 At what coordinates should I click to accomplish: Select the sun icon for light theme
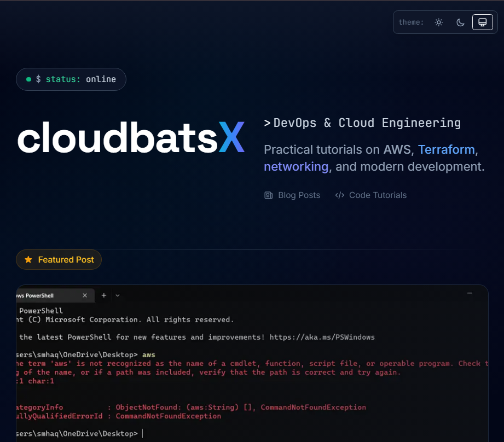(x=438, y=22)
